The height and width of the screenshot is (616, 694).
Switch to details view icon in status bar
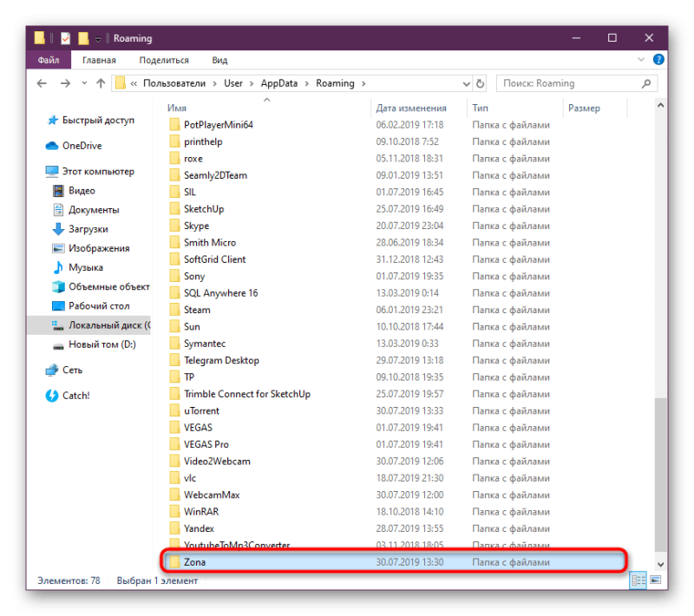[638, 580]
